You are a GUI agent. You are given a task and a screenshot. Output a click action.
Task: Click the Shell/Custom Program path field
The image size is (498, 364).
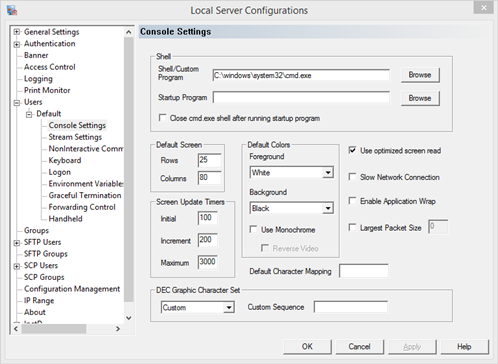301,75
